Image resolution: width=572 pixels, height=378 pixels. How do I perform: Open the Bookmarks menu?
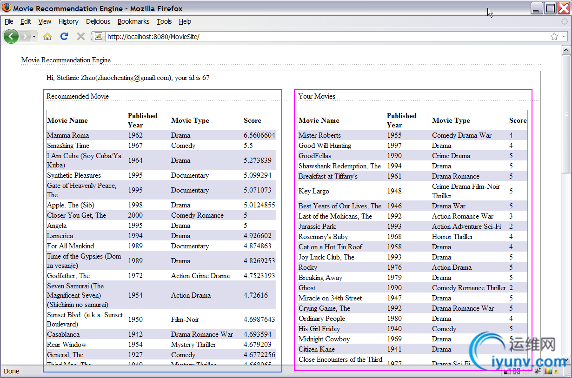pos(133,22)
